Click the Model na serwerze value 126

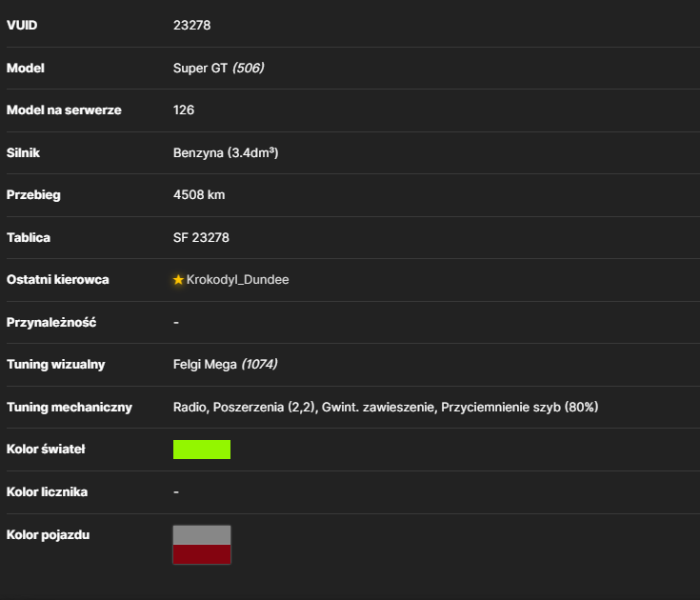pyautogui.click(x=184, y=110)
